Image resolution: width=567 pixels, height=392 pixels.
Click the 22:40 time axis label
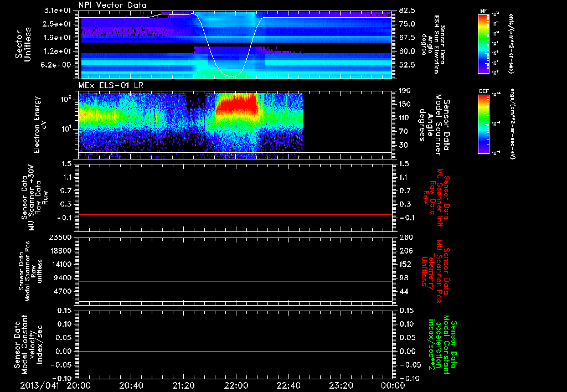point(288,385)
